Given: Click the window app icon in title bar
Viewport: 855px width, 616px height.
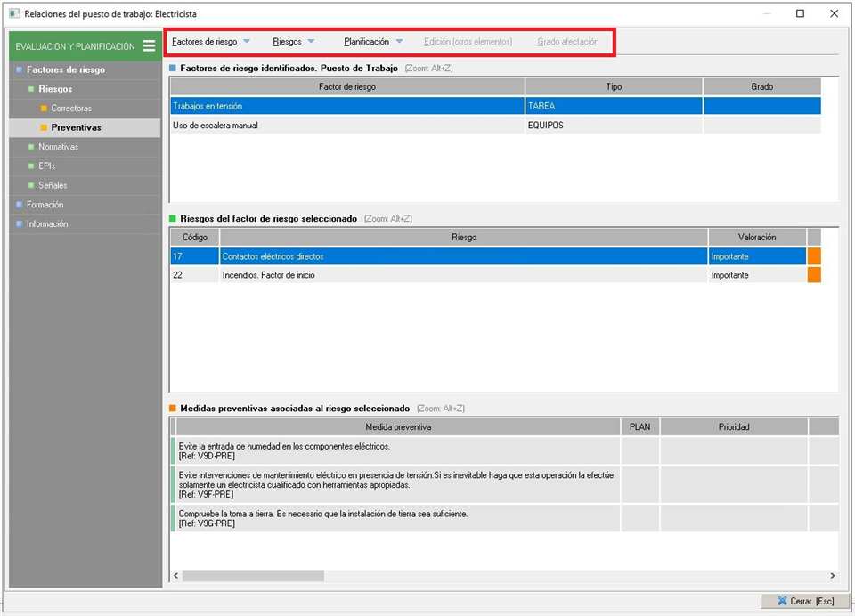Looking at the screenshot, I should [x=13, y=13].
